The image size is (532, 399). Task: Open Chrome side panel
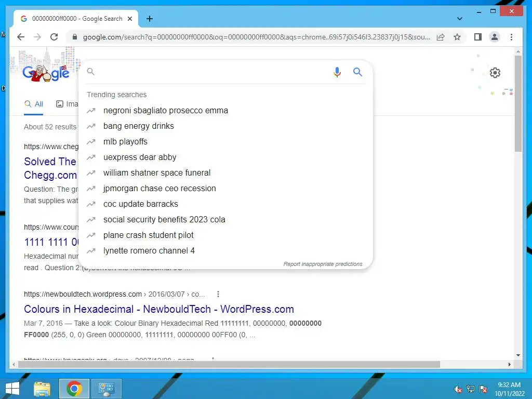[478, 37]
